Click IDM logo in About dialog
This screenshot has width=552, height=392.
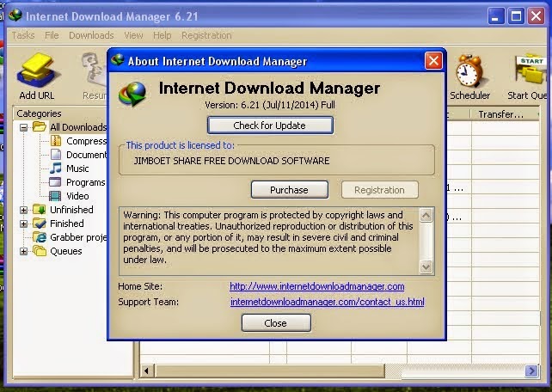(x=132, y=94)
